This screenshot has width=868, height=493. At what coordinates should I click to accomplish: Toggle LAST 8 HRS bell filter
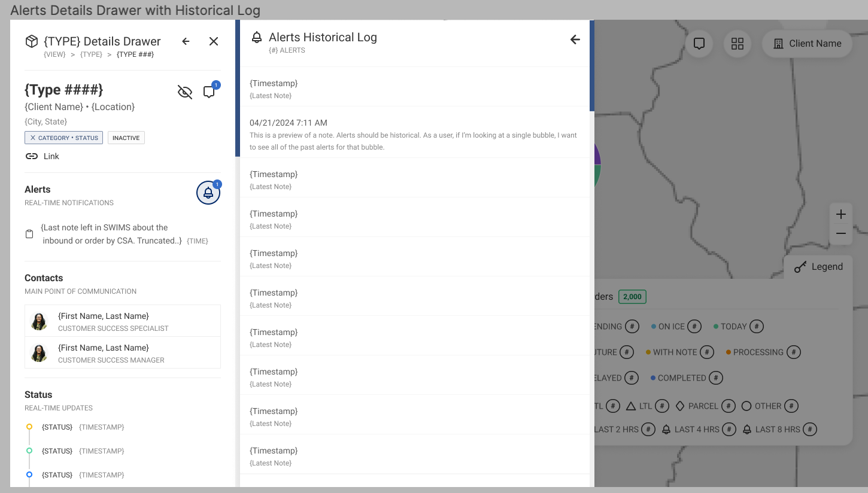pos(779,430)
